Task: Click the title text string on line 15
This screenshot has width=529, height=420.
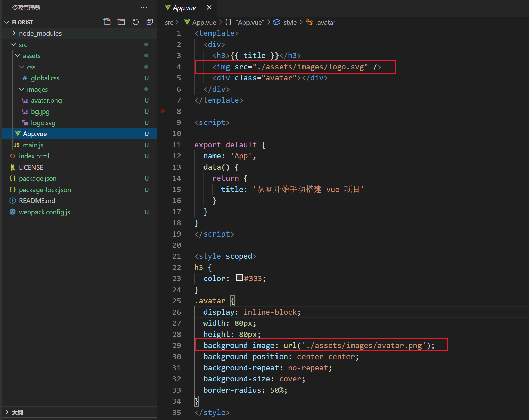Action: tap(308, 189)
